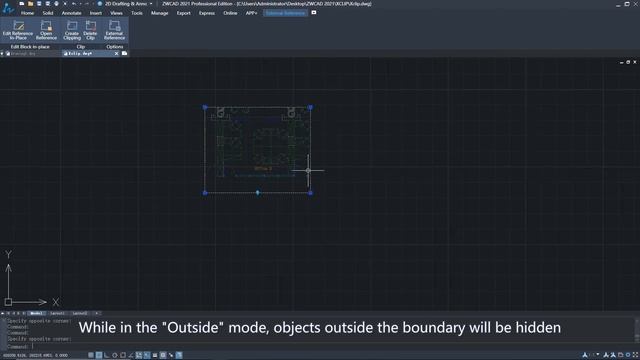This screenshot has height=360, width=640.
Task: Add a new layout with plus button
Action: pyautogui.click(x=97, y=313)
